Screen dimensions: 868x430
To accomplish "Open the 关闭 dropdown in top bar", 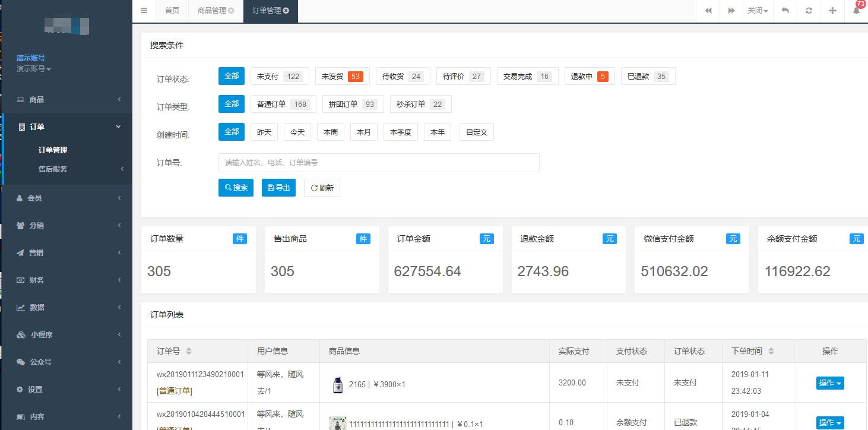I will [x=757, y=11].
